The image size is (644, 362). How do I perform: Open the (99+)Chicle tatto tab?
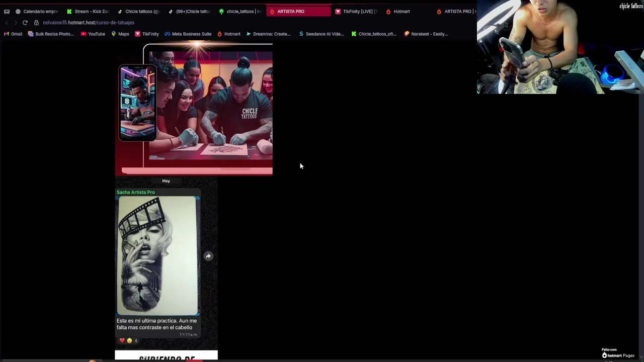pos(189,11)
